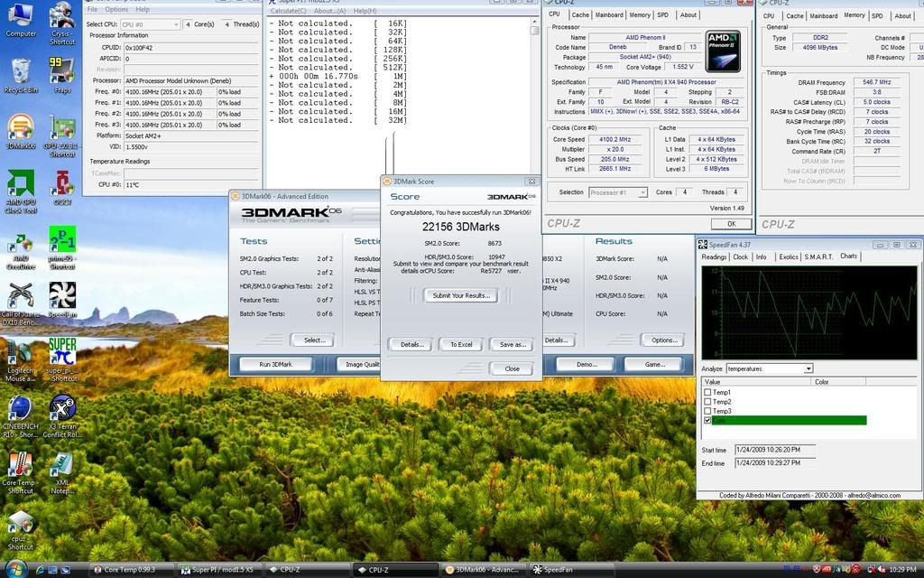Click the AMD Phenom II logo in CPU-Z
Image resolution: width=924 pixels, height=578 pixels.
(723, 51)
